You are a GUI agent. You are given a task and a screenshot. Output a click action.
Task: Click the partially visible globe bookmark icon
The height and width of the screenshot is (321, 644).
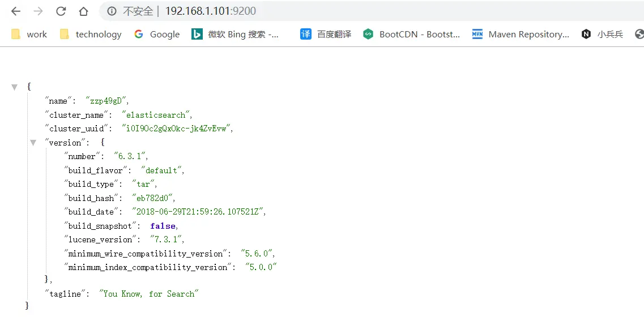tap(639, 35)
